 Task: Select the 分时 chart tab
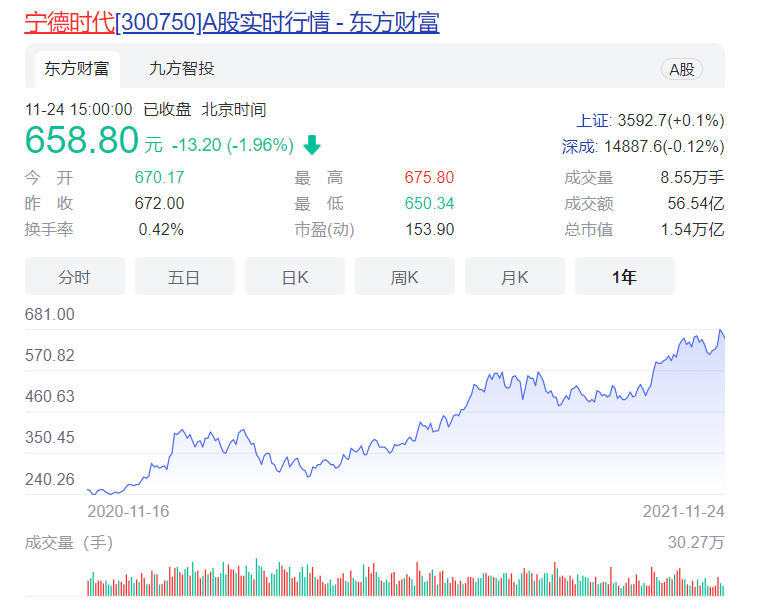click(75, 277)
